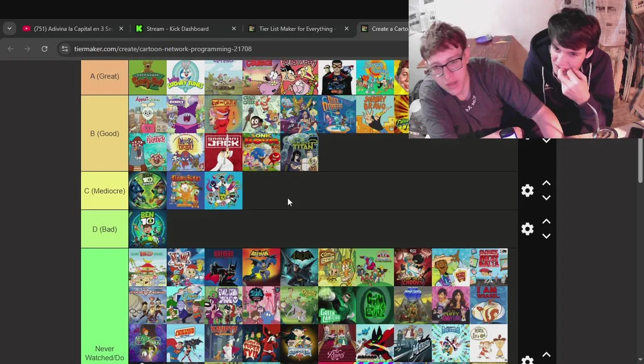Viewport: 644px width, 364px height.
Task: Click the Never Watched/Do tier label text
Action: 105,353
